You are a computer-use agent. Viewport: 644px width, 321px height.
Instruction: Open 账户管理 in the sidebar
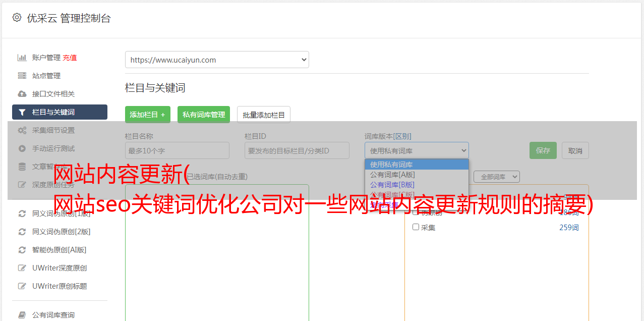tap(46, 58)
